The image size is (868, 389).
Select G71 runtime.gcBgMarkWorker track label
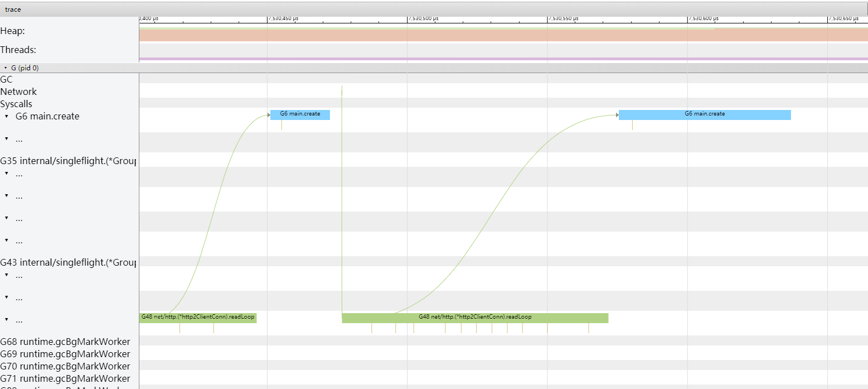tap(64, 378)
